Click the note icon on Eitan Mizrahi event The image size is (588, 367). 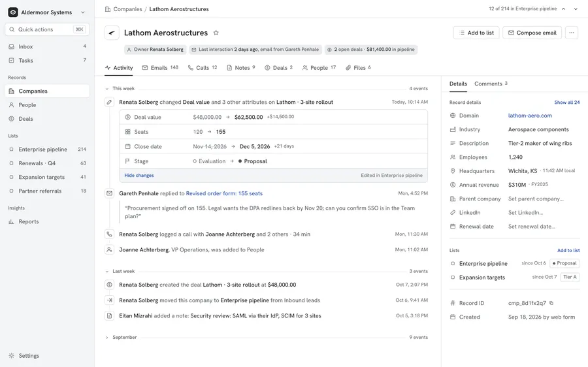pyautogui.click(x=109, y=315)
